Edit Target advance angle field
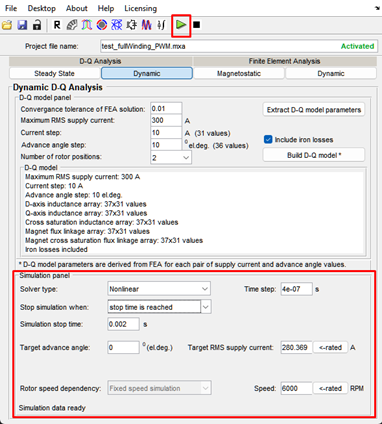Image resolution: width=382 pixels, height=424 pixels. 123,347
